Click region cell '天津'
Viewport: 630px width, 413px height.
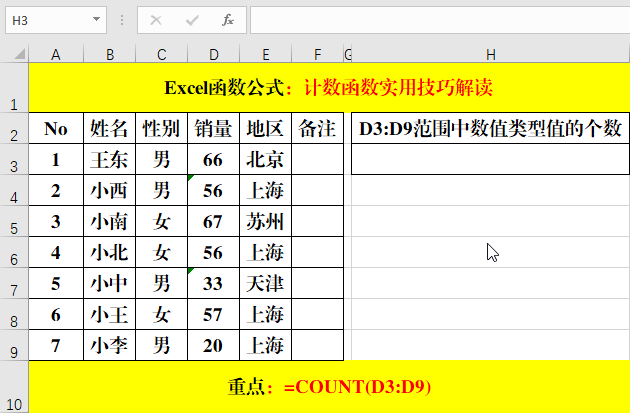266,283
